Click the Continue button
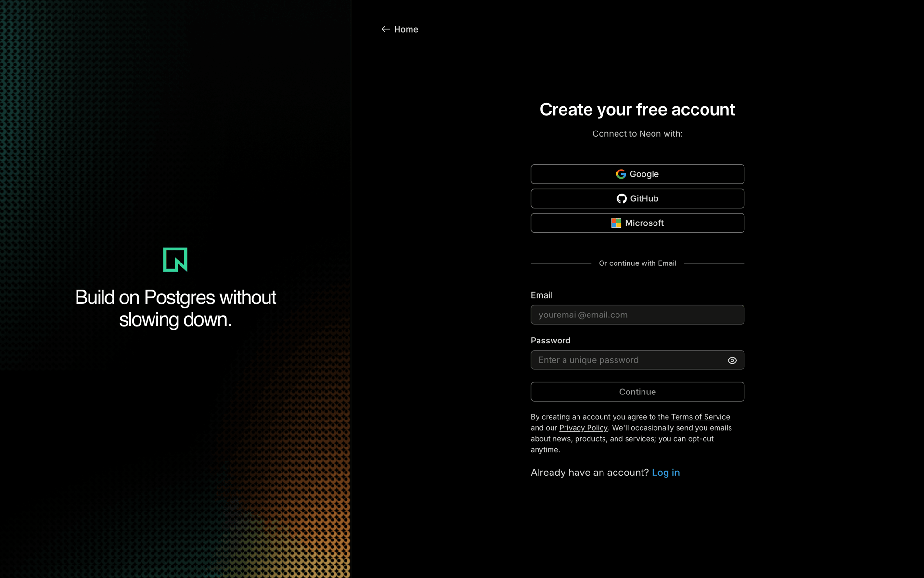 point(637,392)
